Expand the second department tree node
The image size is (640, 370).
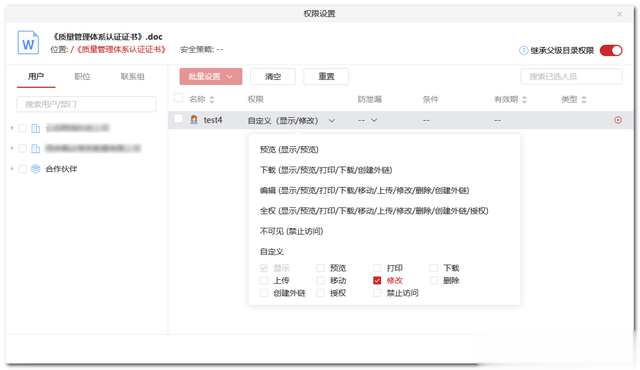[12, 148]
